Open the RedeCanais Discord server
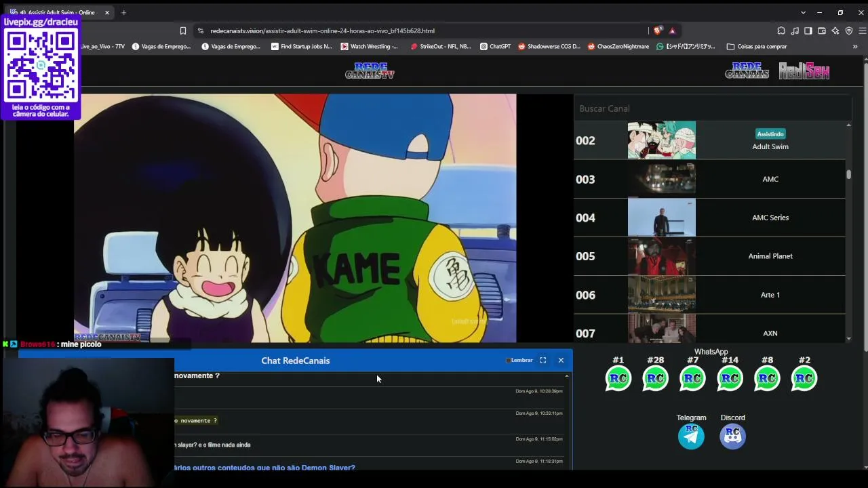The image size is (868, 488). (x=732, y=436)
